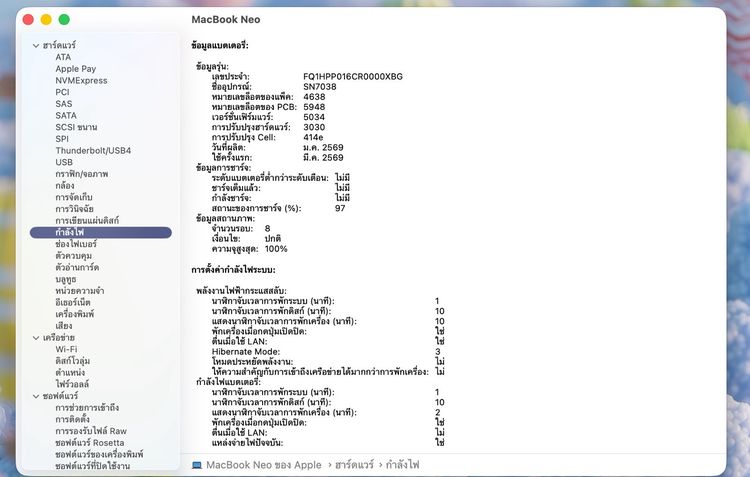Image resolution: width=750 pixels, height=477 pixels.
Task: Click กำลังไฟ segment in the path bar
Action: tap(403, 465)
